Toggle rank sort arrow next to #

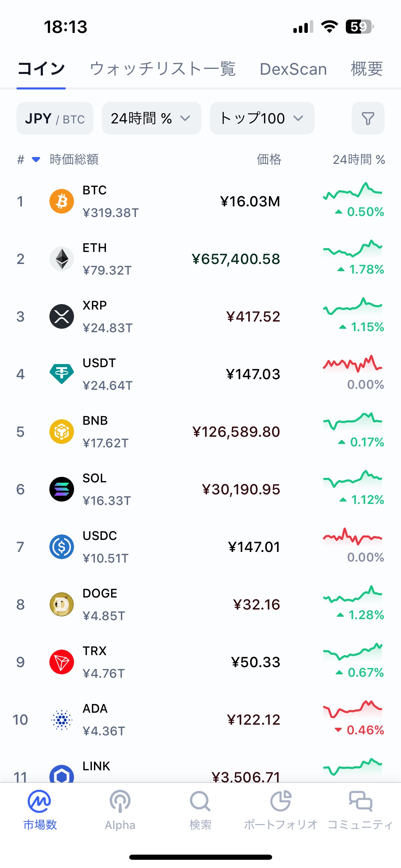pos(36,159)
